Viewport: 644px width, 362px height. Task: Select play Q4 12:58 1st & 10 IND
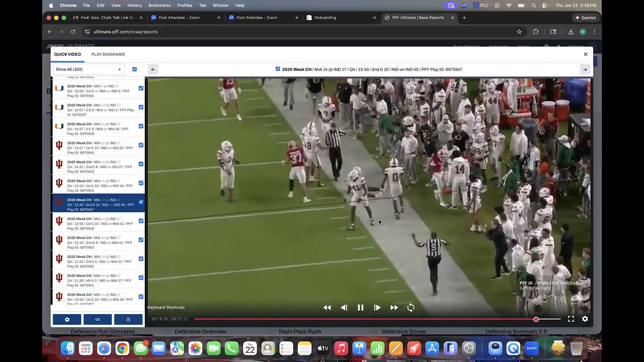coord(98,221)
